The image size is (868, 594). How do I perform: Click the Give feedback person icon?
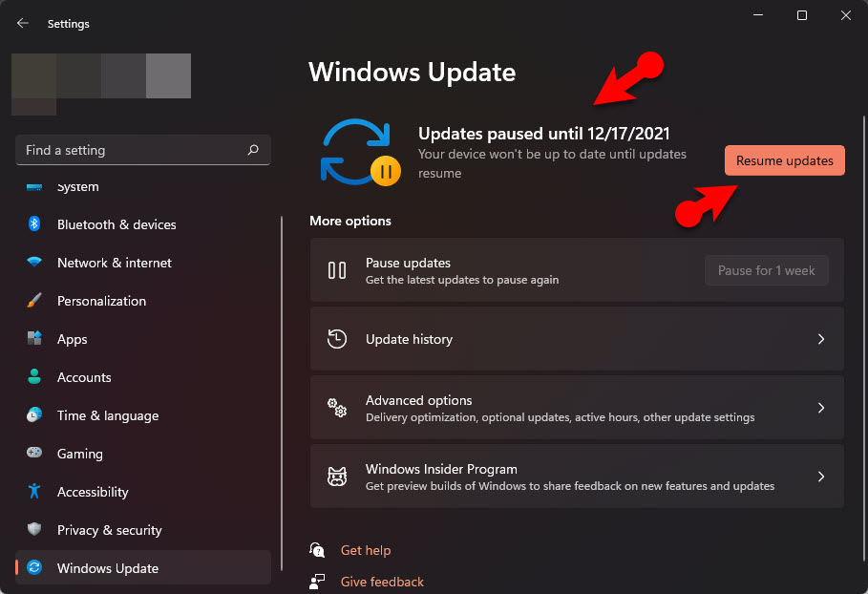click(317, 582)
